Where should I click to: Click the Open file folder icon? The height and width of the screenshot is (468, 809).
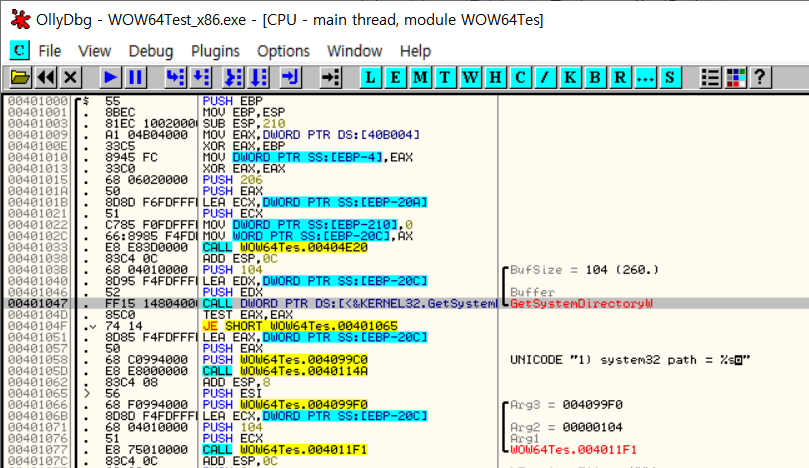pyautogui.click(x=20, y=77)
